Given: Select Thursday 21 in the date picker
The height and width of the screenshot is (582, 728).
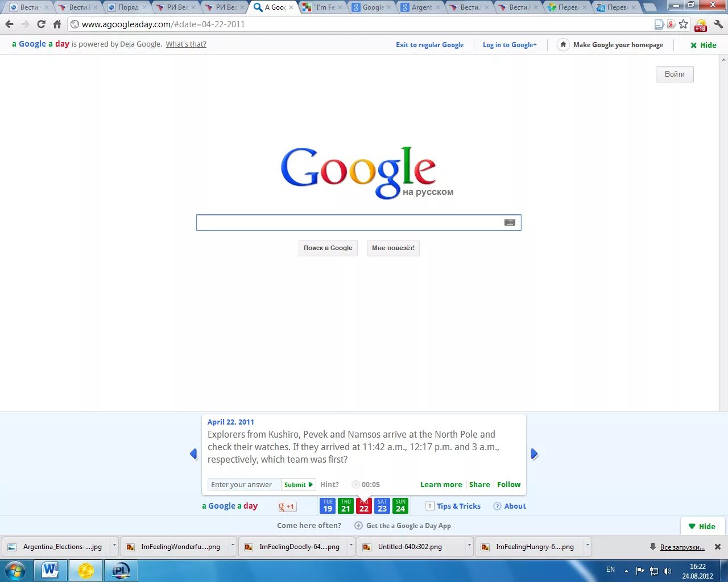Looking at the screenshot, I should click(x=346, y=506).
